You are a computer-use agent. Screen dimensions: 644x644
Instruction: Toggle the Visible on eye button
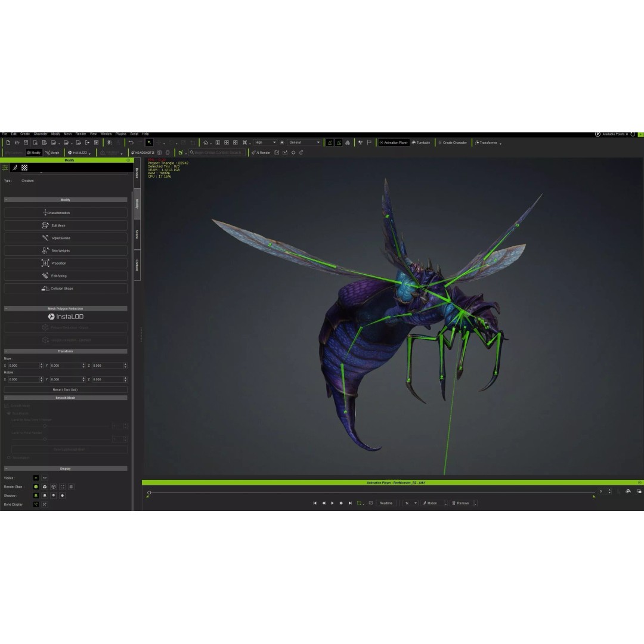pos(36,478)
